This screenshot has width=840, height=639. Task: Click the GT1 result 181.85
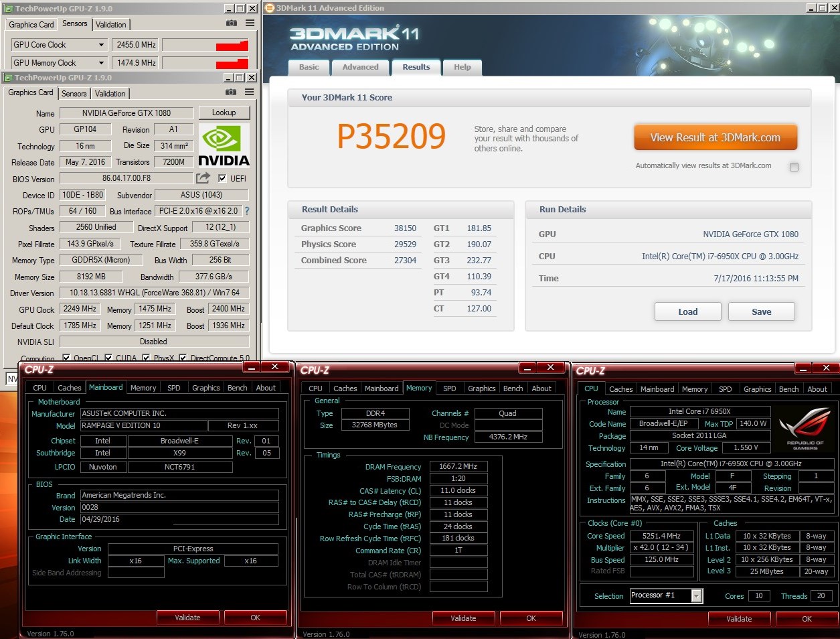point(479,228)
